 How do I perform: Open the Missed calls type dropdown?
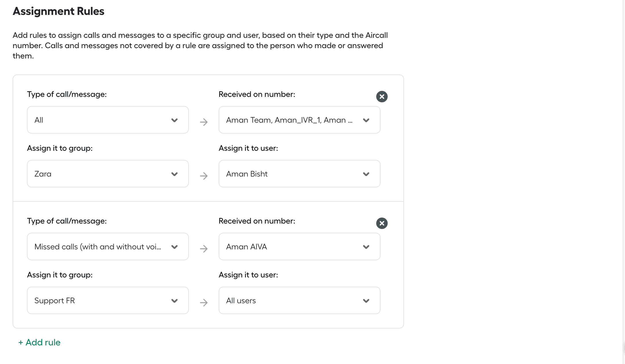click(108, 246)
